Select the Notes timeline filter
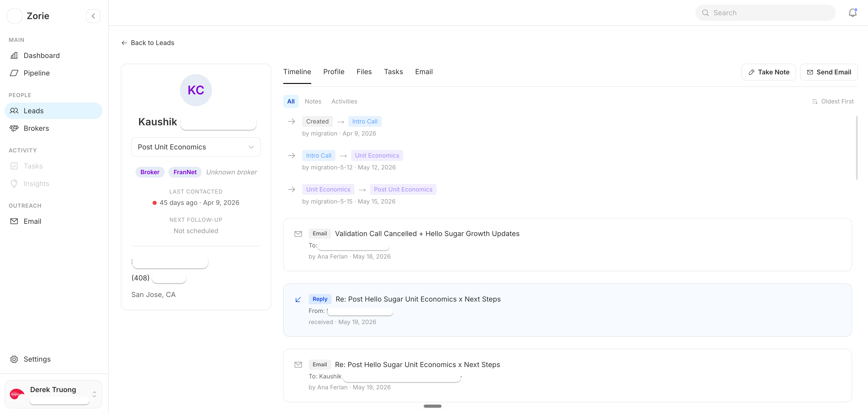This screenshot has width=868, height=413. pos(313,101)
